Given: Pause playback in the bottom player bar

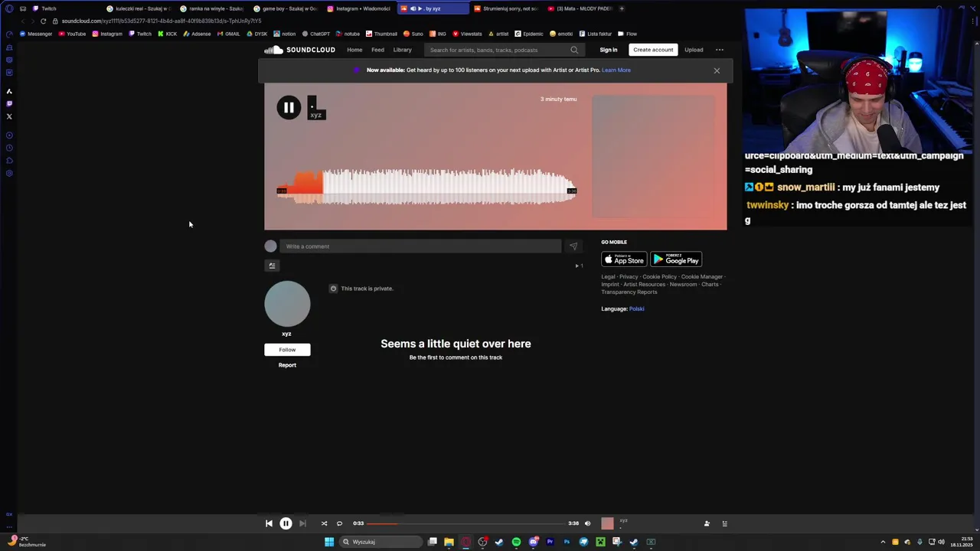Looking at the screenshot, I should [286, 523].
